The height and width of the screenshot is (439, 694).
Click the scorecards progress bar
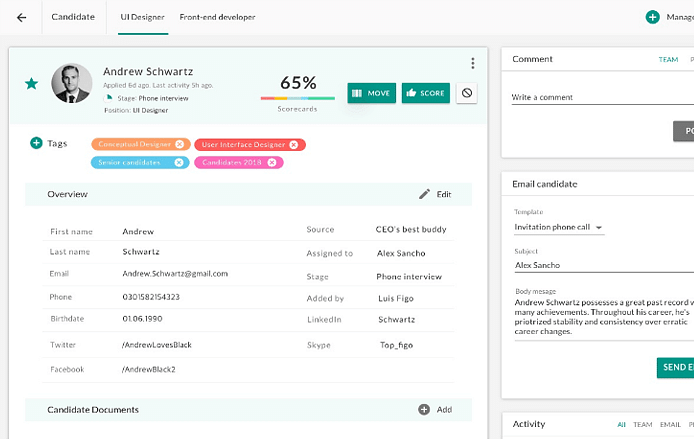(x=298, y=99)
